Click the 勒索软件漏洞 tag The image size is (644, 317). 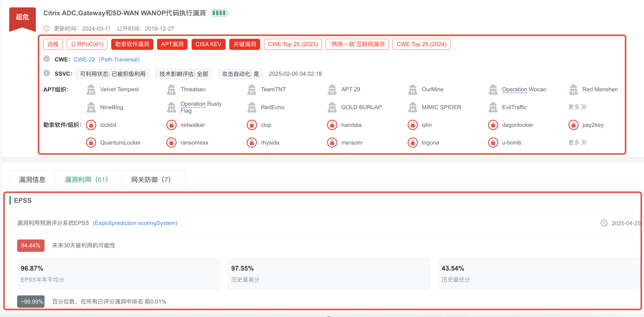point(132,44)
